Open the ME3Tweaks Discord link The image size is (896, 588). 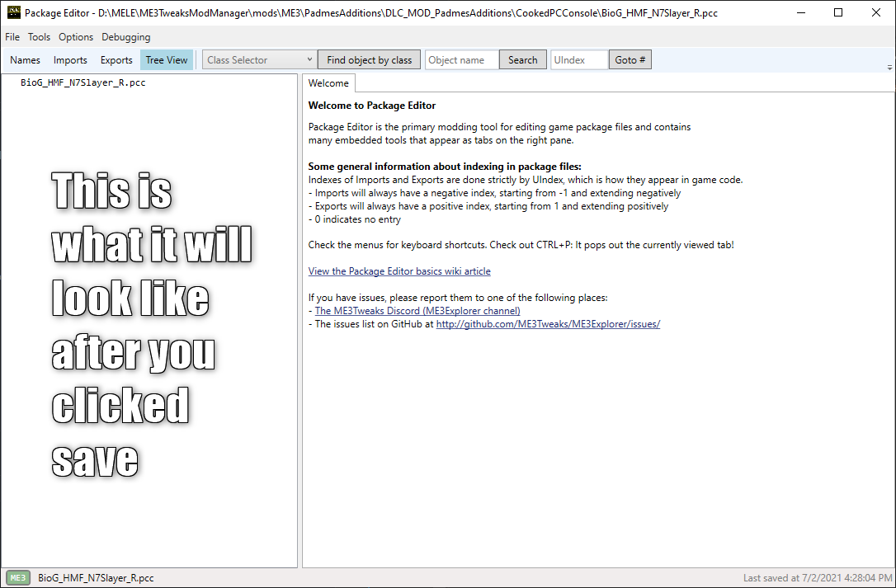417,311
